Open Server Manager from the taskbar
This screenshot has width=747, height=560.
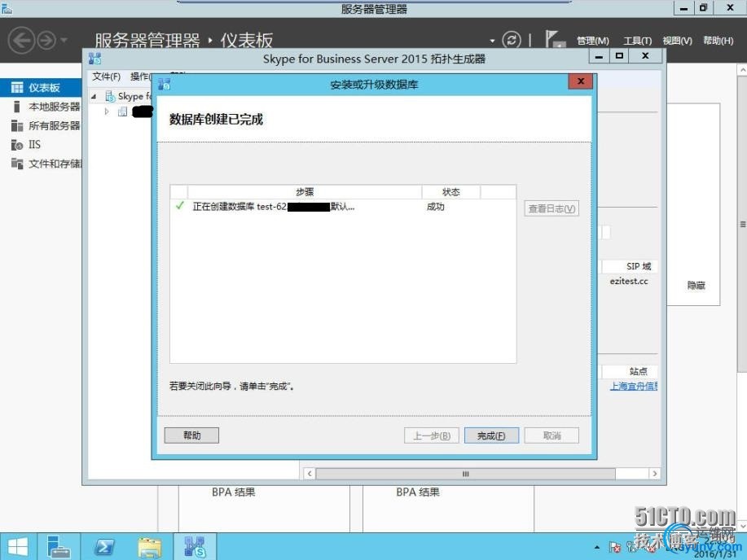pos(59,547)
